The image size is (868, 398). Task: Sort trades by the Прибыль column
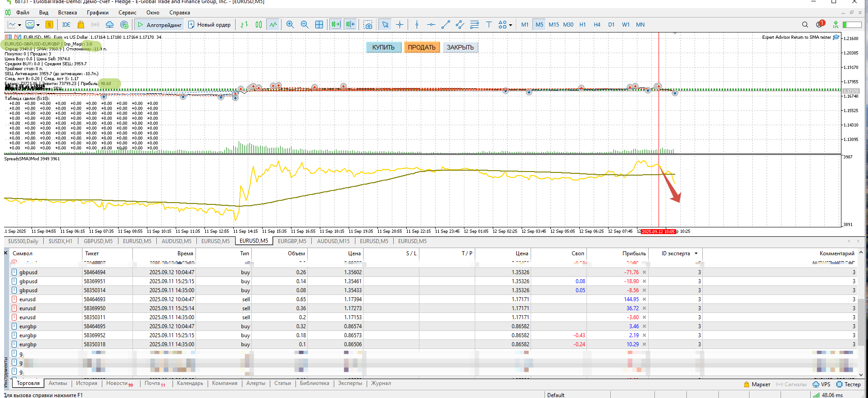click(634, 253)
